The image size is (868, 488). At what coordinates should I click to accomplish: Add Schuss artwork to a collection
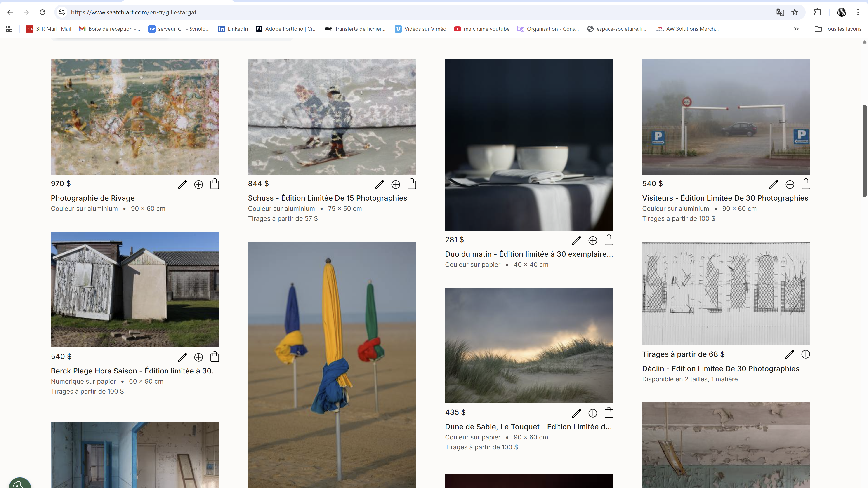pyautogui.click(x=396, y=184)
